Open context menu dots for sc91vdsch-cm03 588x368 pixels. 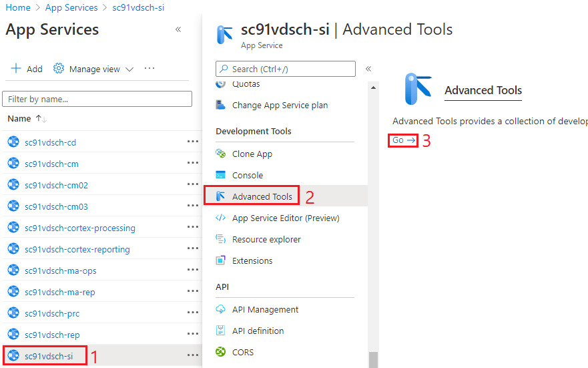point(193,206)
